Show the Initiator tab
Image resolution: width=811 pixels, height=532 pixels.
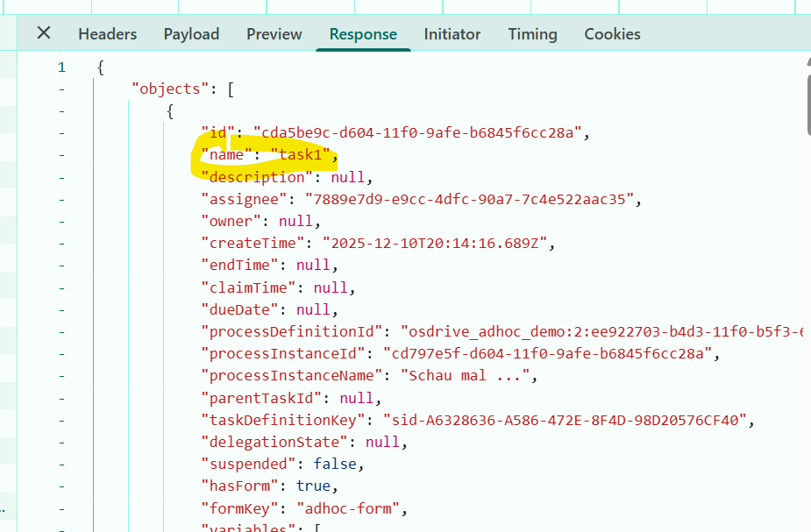click(452, 34)
